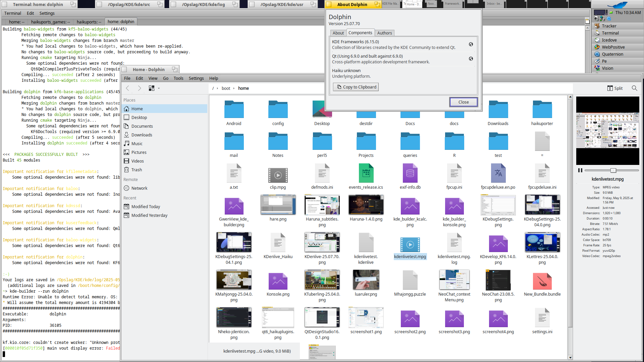Select the KDenlive-25.07.70.png thumbnail
The width and height of the screenshot is (644, 362).
click(322, 242)
